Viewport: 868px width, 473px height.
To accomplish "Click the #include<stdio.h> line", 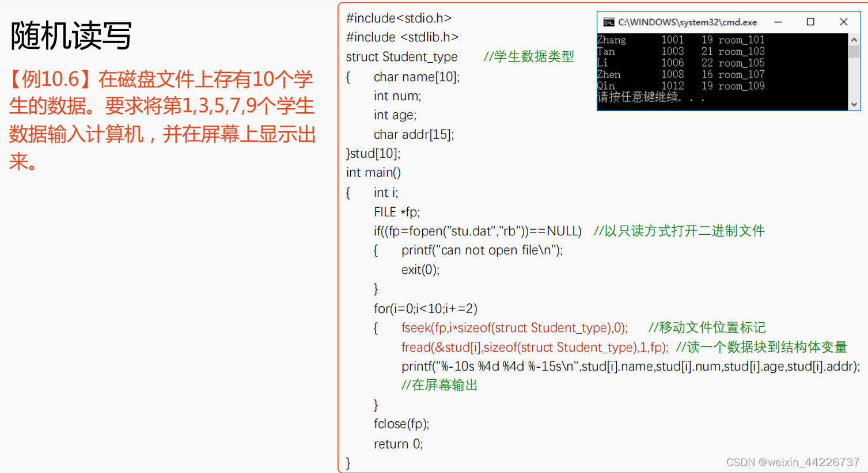I will click(x=399, y=18).
